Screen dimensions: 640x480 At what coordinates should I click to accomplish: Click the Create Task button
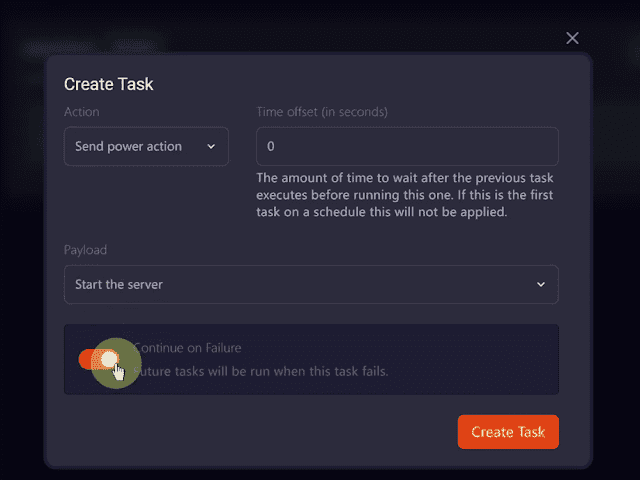pyautogui.click(x=508, y=432)
